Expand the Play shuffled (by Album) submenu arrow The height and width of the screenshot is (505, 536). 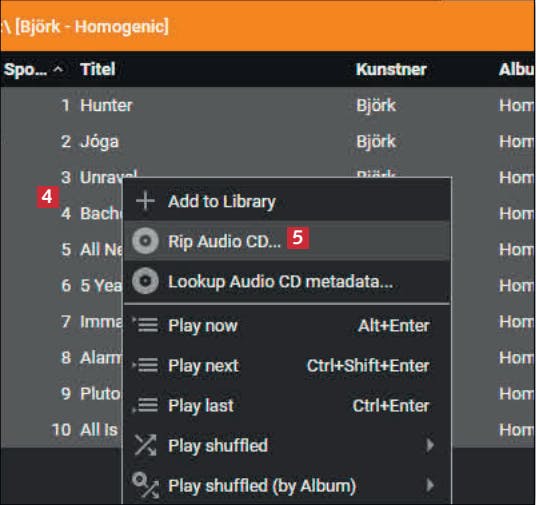coord(430,485)
